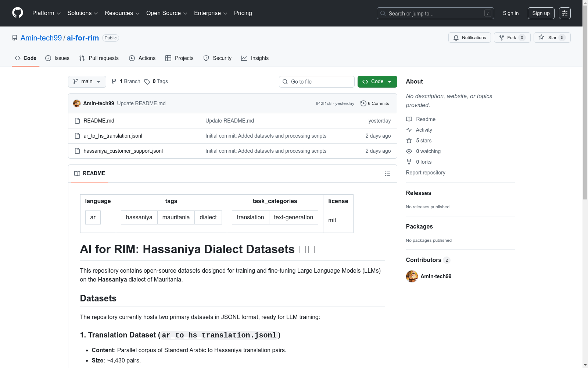Open the Pull requests tab
Image resolution: width=588 pixels, height=368 pixels.
[99, 58]
